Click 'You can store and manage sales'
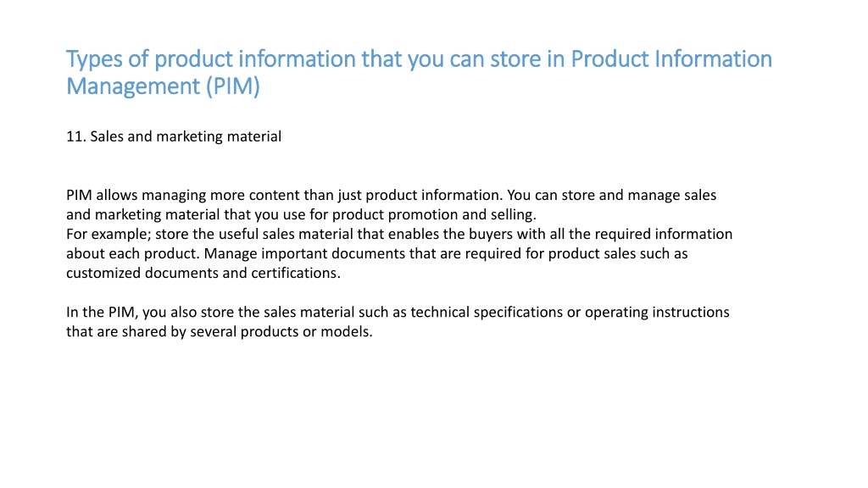The image size is (868, 488). pos(612,196)
